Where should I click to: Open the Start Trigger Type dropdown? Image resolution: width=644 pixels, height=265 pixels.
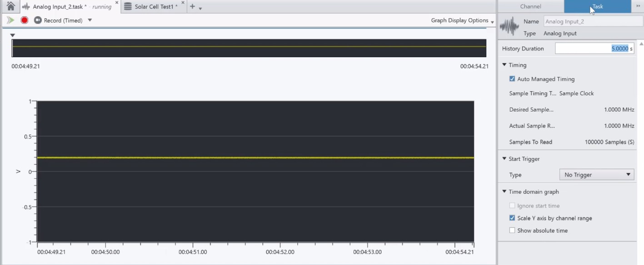(x=596, y=175)
